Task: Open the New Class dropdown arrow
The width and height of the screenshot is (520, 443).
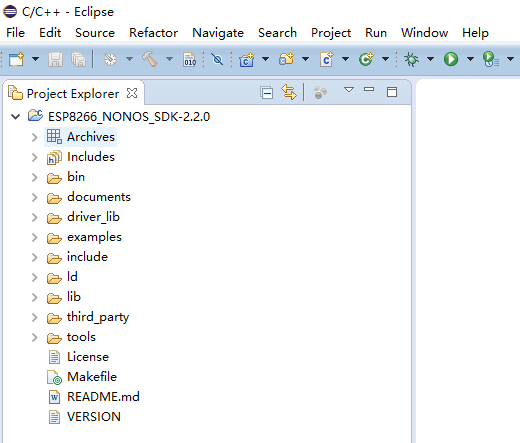Action: click(385, 59)
